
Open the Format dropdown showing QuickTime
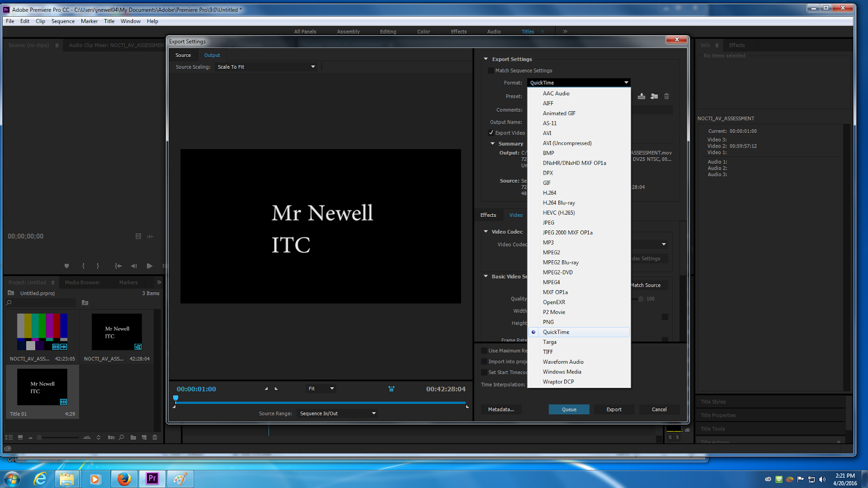(579, 82)
